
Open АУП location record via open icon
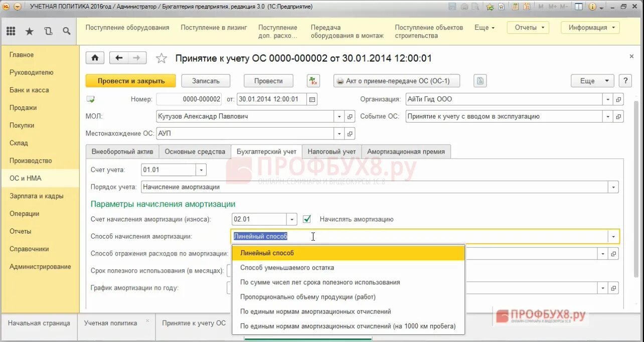350,134
